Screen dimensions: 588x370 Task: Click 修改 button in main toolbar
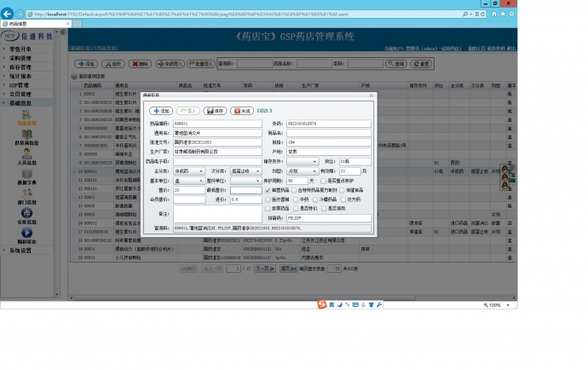pos(112,64)
